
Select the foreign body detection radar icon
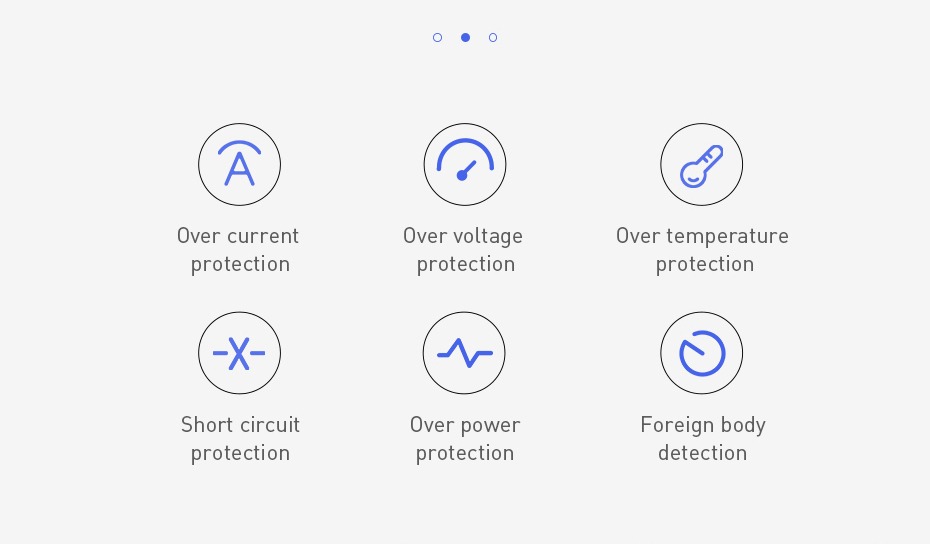click(702, 353)
